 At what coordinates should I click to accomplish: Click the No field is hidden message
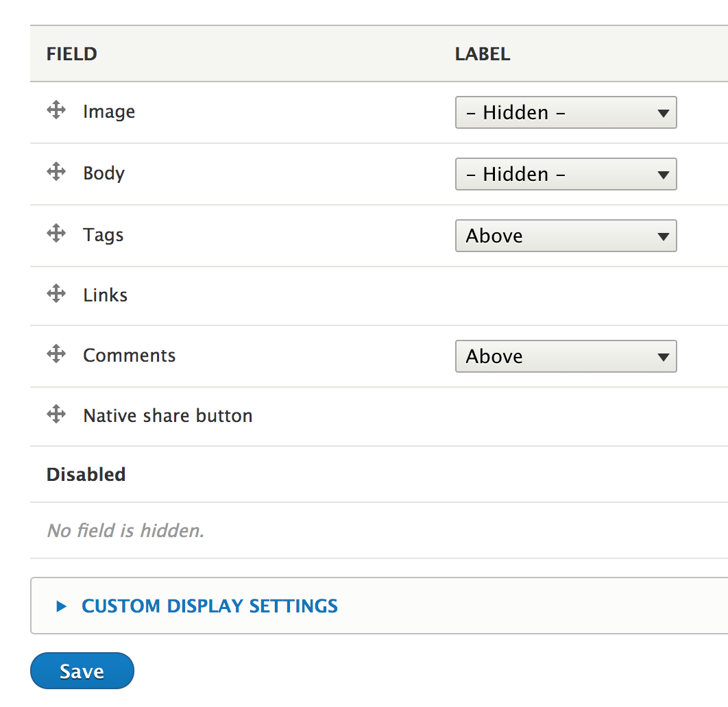pos(125,531)
